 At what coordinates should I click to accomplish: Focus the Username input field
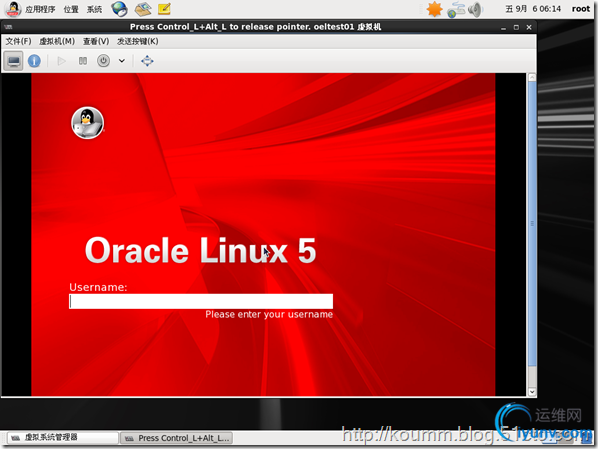click(x=201, y=301)
